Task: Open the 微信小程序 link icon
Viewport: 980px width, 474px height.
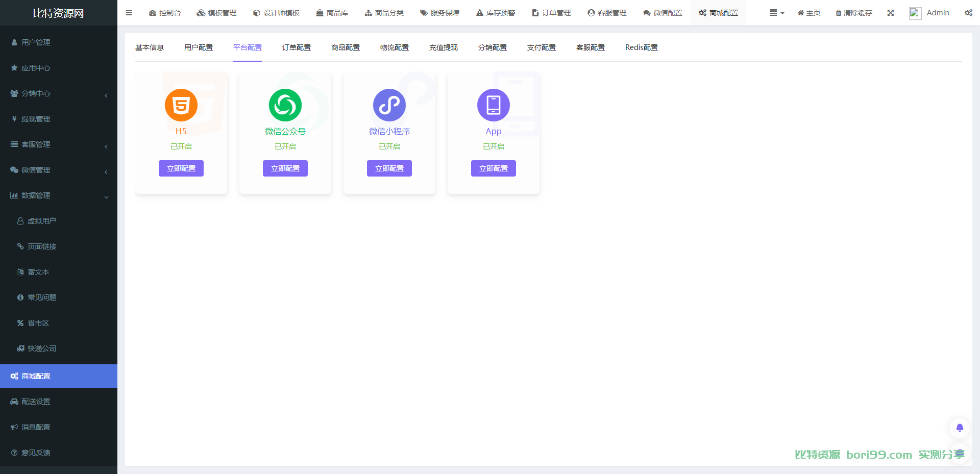Action: (389, 105)
